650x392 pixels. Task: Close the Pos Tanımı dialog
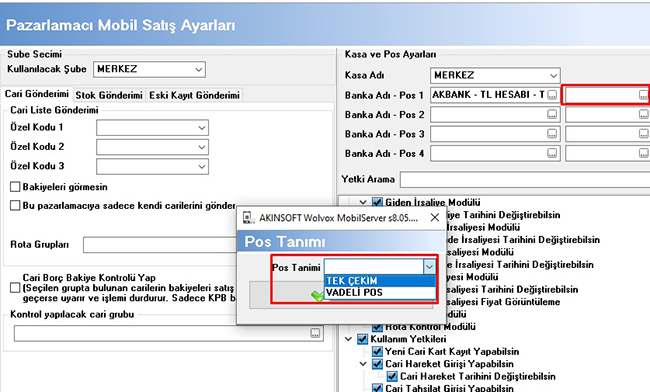[434, 217]
